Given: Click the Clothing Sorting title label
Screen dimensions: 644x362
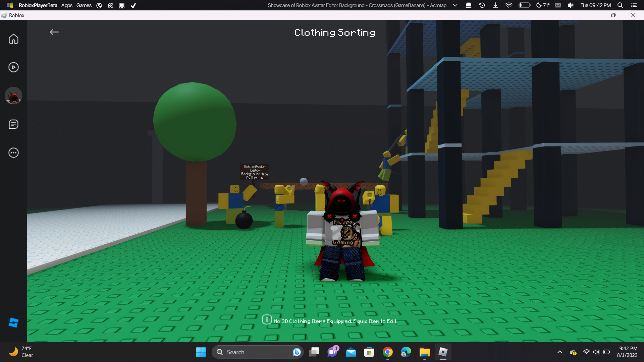Looking at the screenshot, I should 335,32.
